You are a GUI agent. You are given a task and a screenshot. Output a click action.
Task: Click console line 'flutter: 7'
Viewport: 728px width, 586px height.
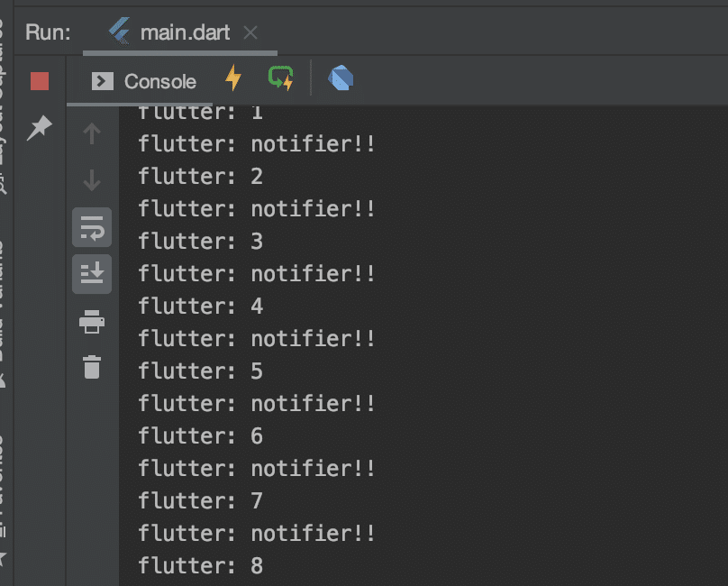[x=201, y=501]
